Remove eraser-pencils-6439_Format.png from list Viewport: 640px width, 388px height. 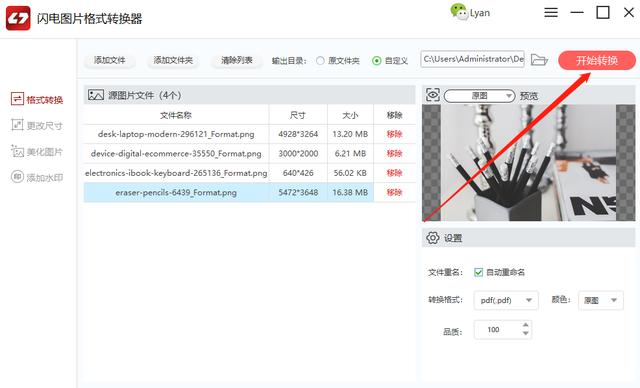coord(394,192)
